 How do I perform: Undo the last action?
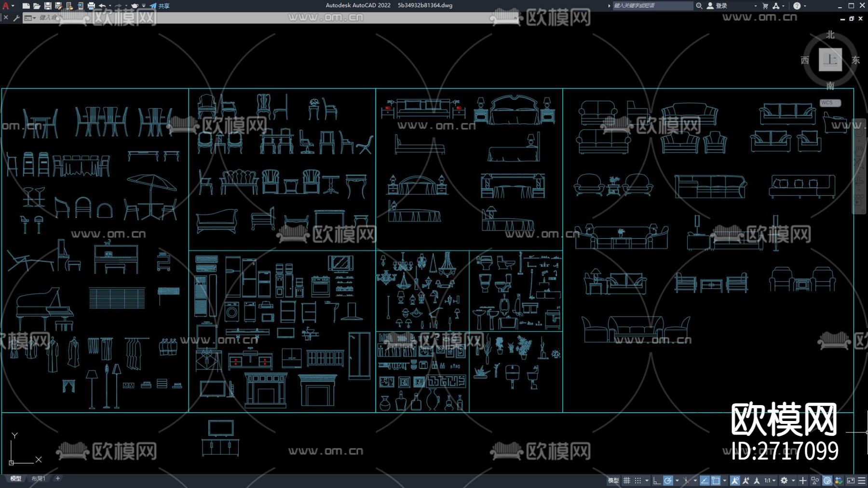point(102,6)
